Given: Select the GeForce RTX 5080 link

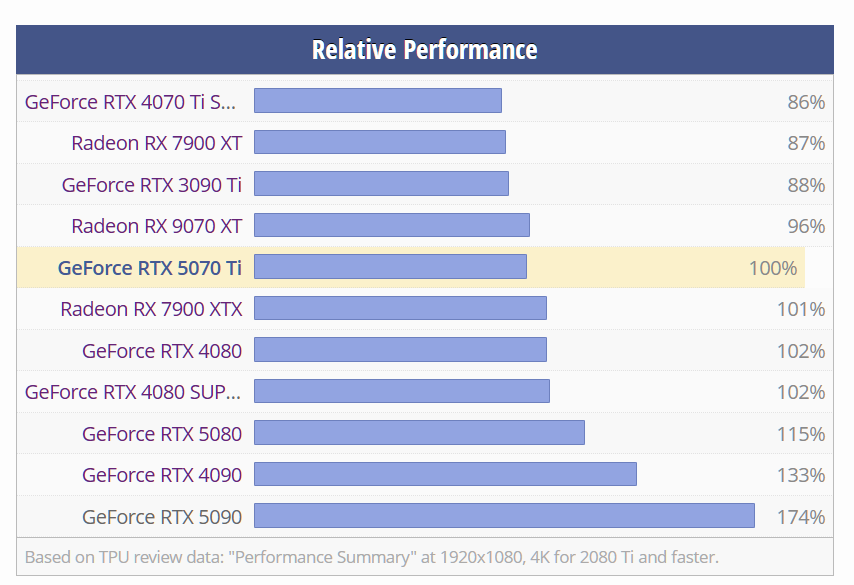Looking at the screenshot, I should (162, 434).
